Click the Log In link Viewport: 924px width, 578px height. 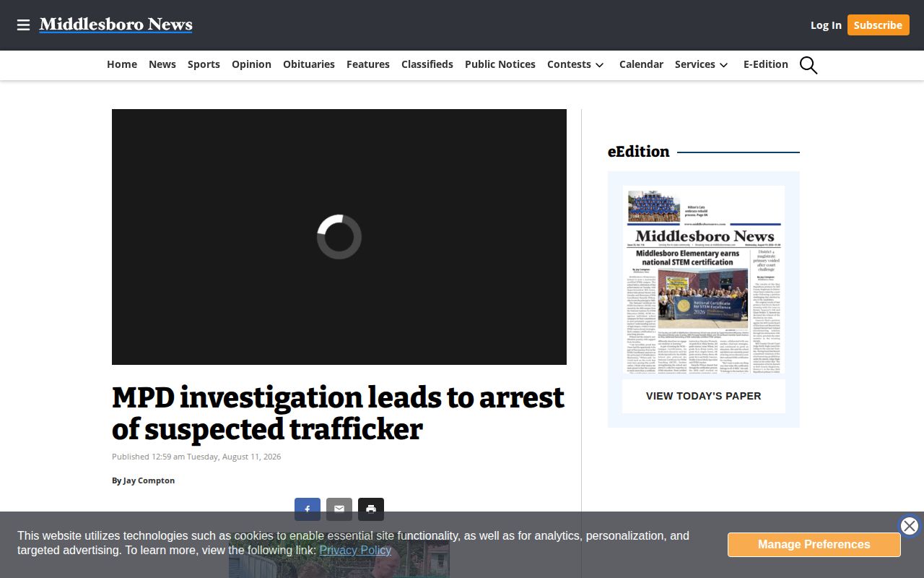[x=826, y=25]
